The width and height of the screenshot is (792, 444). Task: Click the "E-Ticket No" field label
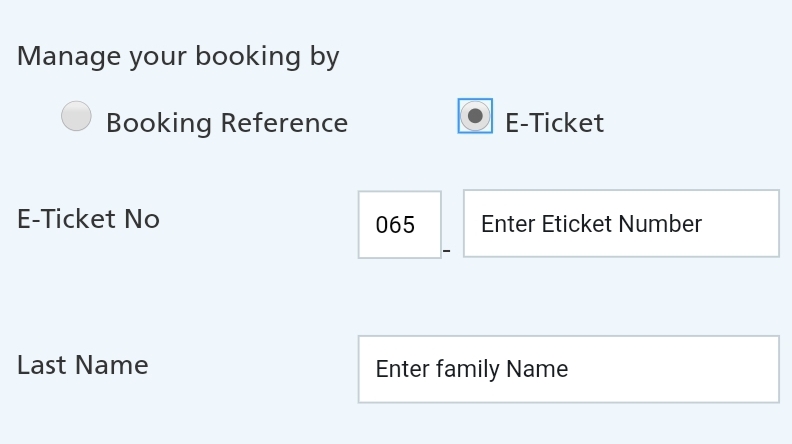(x=88, y=219)
